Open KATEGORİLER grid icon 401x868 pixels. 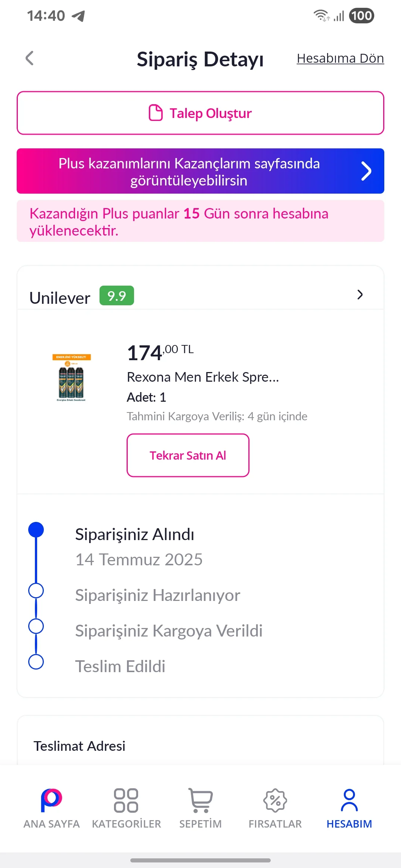[126, 800]
